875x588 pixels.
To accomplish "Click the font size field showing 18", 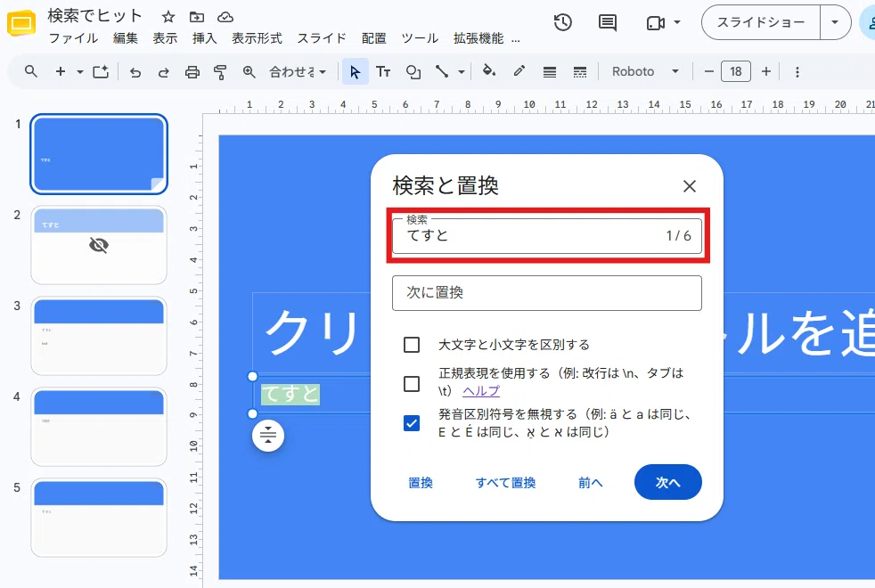I will 735,71.
